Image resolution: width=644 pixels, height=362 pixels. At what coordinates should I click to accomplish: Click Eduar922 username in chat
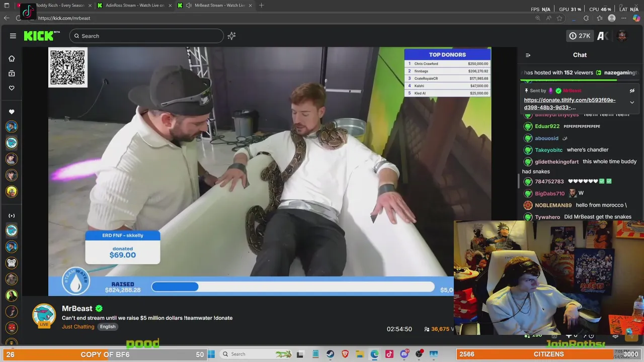[547, 126]
